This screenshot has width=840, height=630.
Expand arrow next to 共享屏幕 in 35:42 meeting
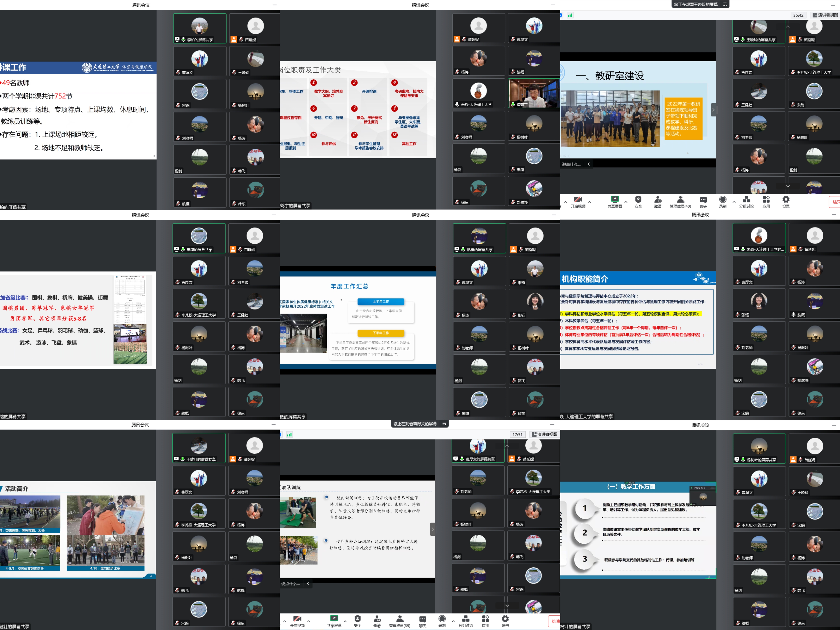[626, 202]
